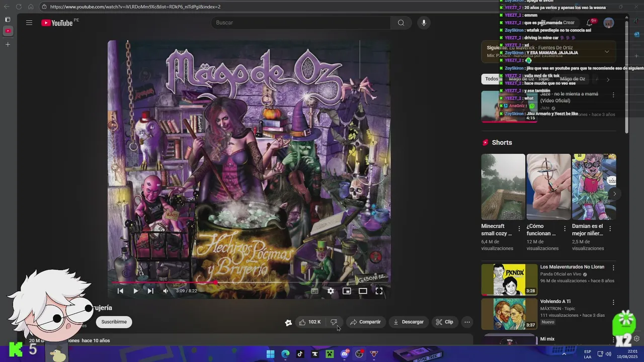644x362 pixels.
Task: Open Minecraft from the taskbar
Action: click(330, 354)
